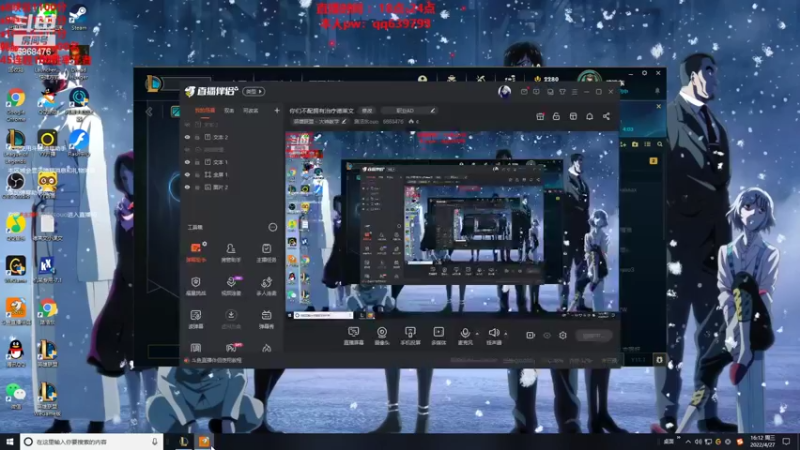Select the orange active scene tab
Viewport: 800px width, 450px height.
pyautogui.click(x=205, y=110)
